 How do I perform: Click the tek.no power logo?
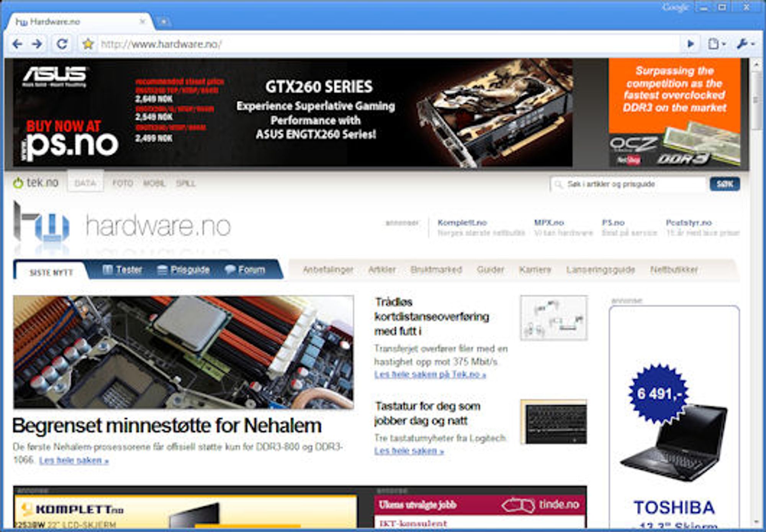[36, 183]
